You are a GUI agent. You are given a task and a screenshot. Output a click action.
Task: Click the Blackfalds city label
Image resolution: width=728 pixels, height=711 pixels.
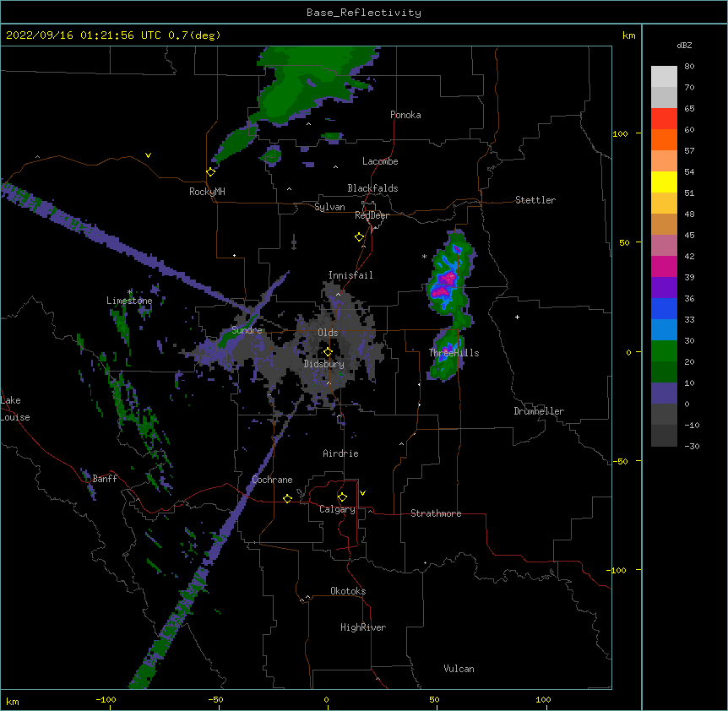coord(372,188)
